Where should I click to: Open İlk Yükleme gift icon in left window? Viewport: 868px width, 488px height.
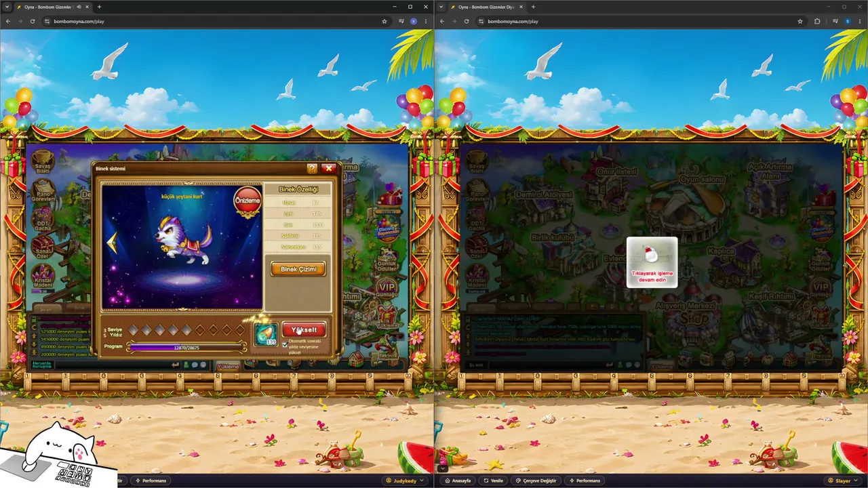388,317
